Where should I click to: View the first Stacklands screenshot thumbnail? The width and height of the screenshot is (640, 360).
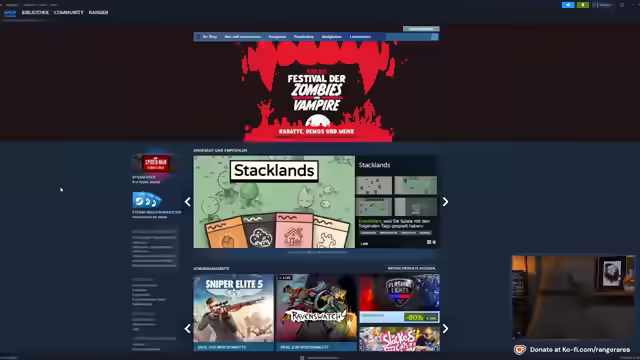click(374, 186)
